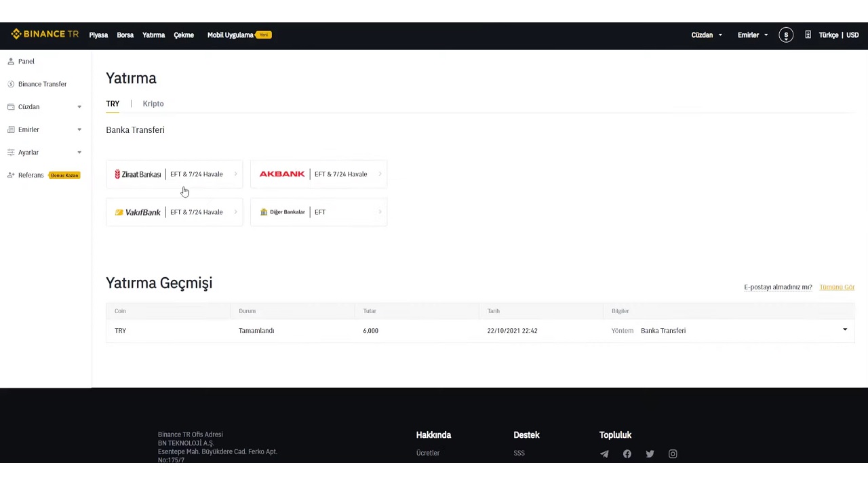Click the Topluluk footer heading
The height and width of the screenshot is (488, 868).
point(616,435)
